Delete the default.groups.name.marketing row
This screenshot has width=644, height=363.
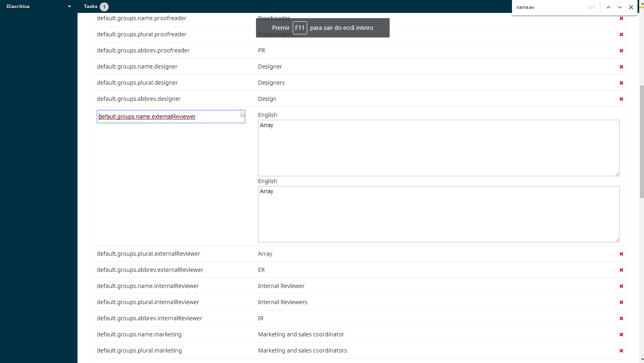click(621, 334)
